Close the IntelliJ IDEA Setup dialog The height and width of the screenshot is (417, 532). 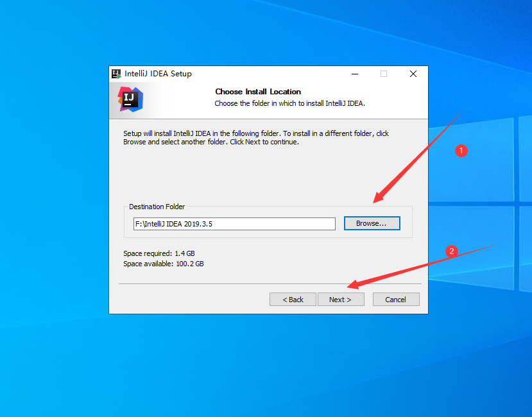click(x=413, y=74)
